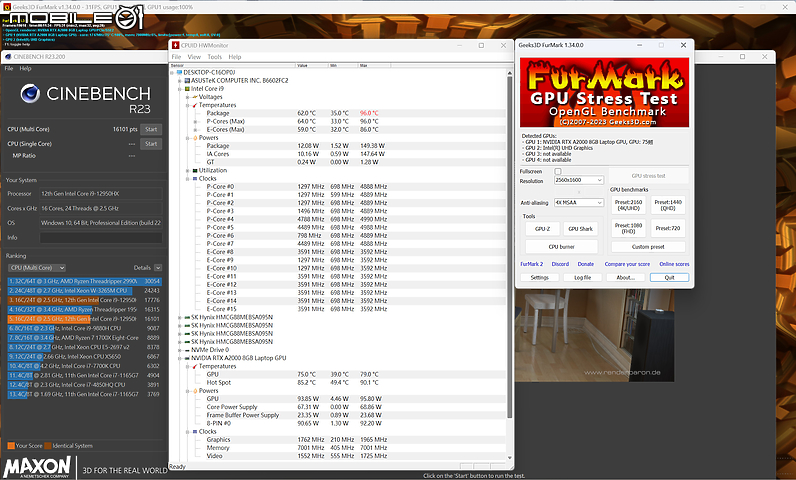Click the HWMonitor scrollbar down arrow
Viewport: 796px width, 480px height.
click(x=509, y=458)
